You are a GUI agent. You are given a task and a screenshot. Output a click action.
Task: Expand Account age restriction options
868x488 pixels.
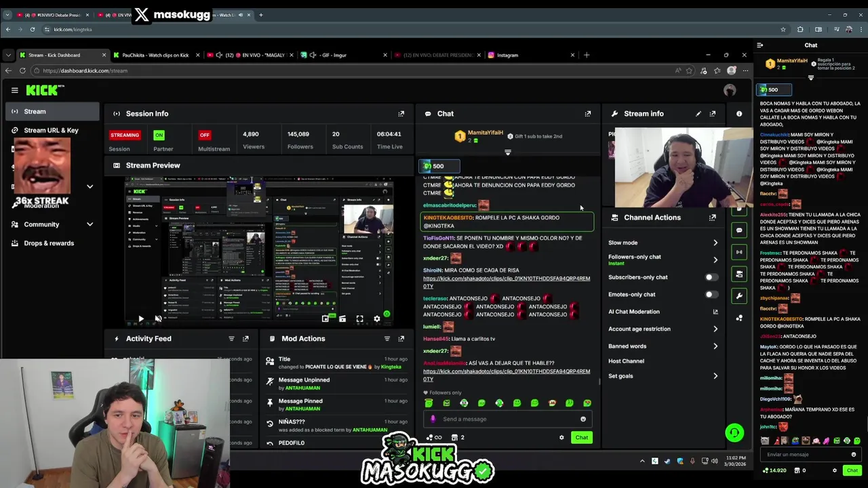[x=715, y=329]
